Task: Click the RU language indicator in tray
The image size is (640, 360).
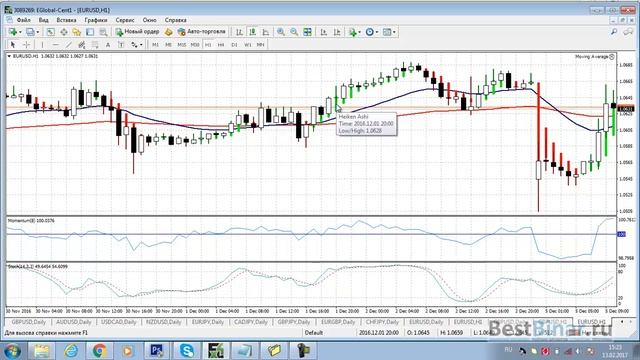Action: pos(508,350)
